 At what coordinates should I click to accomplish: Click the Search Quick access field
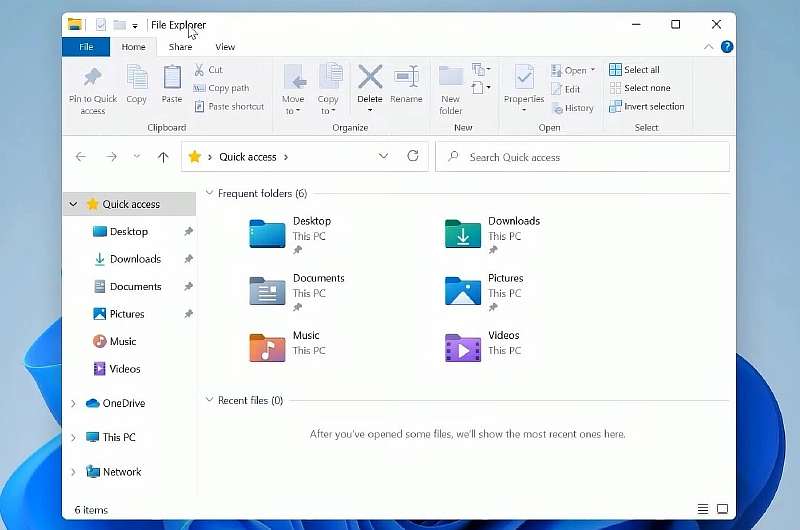pos(590,157)
